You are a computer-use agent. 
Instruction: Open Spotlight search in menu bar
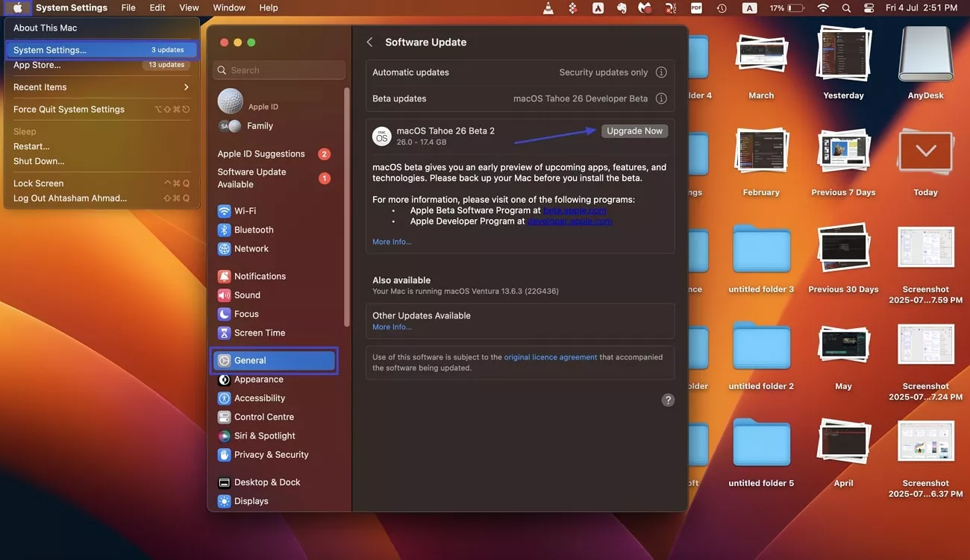click(846, 8)
